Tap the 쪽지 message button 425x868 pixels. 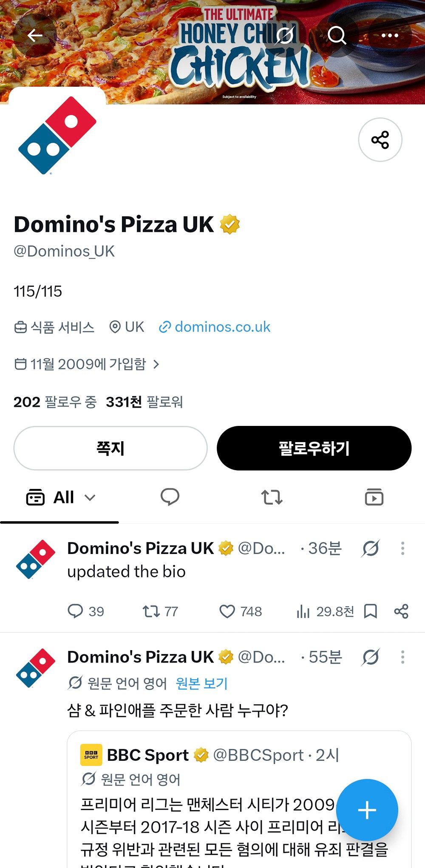(110, 448)
